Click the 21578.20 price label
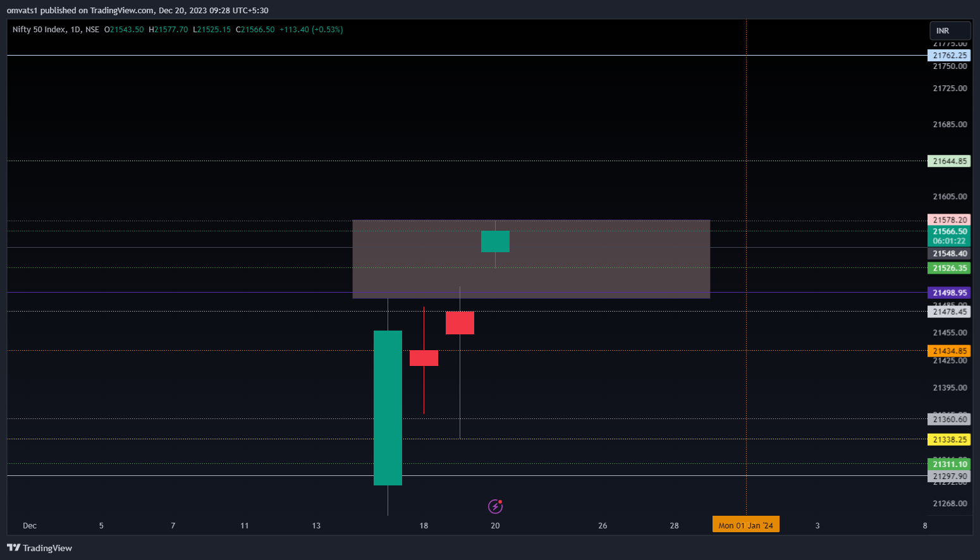980x560 pixels. [949, 220]
